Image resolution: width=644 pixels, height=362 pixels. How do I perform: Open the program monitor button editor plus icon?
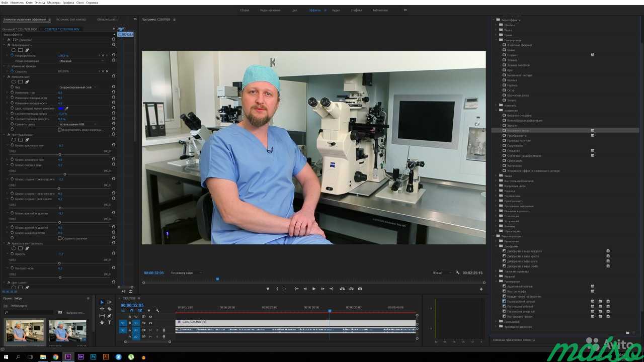click(x=481, y=289)
